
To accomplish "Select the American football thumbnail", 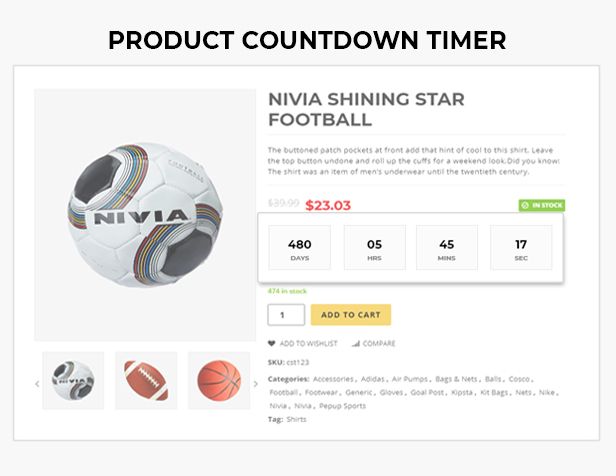I will [x=146, y=380].
